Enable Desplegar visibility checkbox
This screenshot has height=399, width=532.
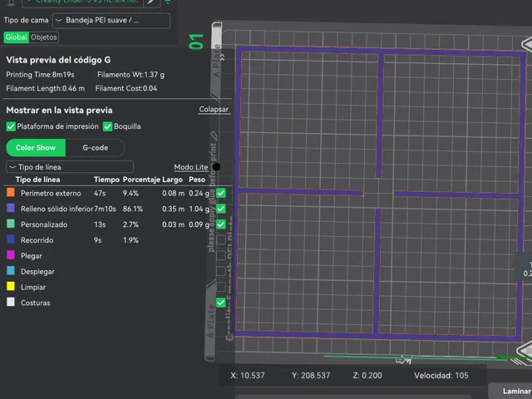(221, 271)
